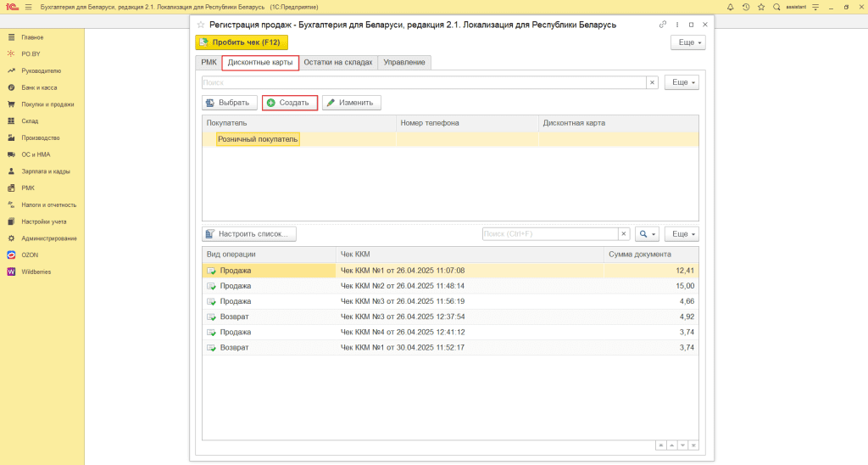Select the Розничный покупатель row
The width and height of the screenshot is (868, 465).
[450, 139]
